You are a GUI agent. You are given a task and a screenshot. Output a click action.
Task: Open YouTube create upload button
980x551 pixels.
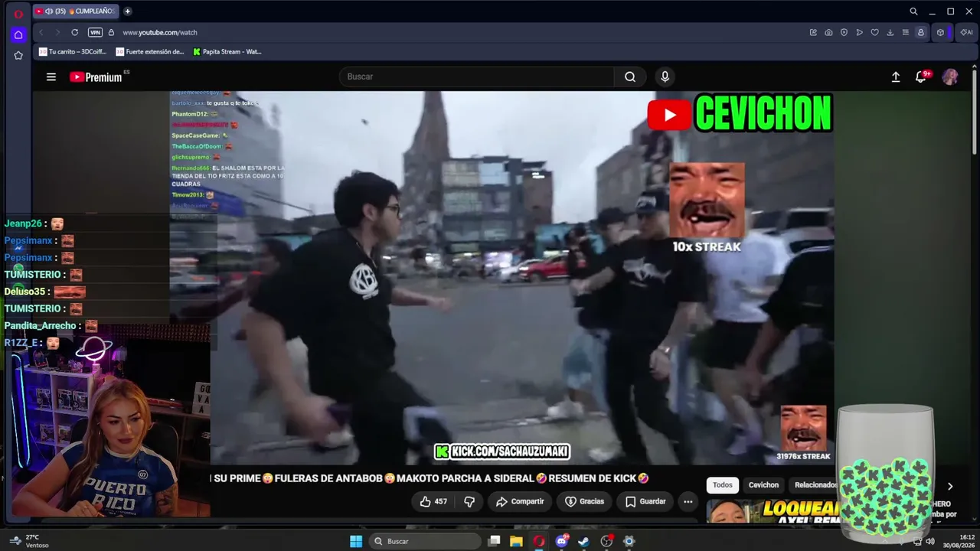[896, 77]
